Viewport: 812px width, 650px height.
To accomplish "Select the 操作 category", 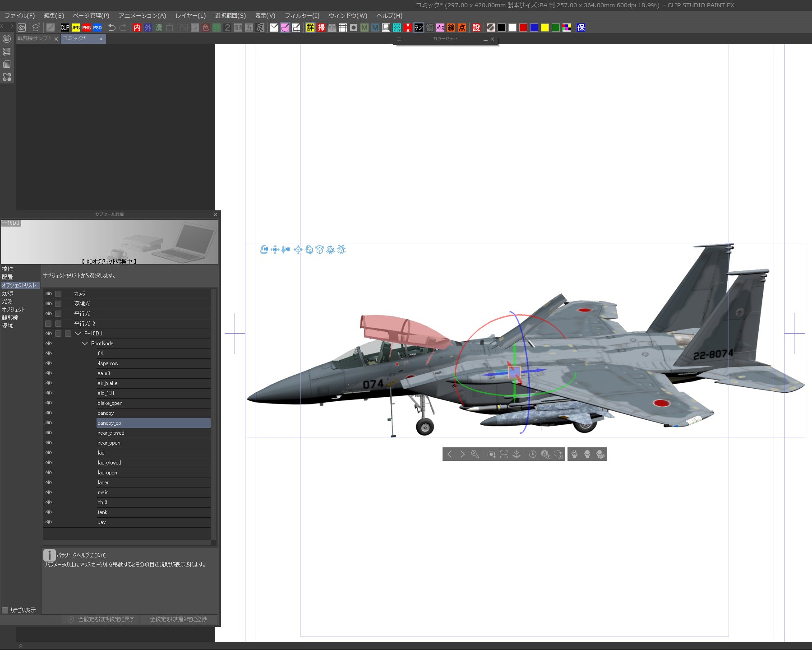I will (8, 269).
